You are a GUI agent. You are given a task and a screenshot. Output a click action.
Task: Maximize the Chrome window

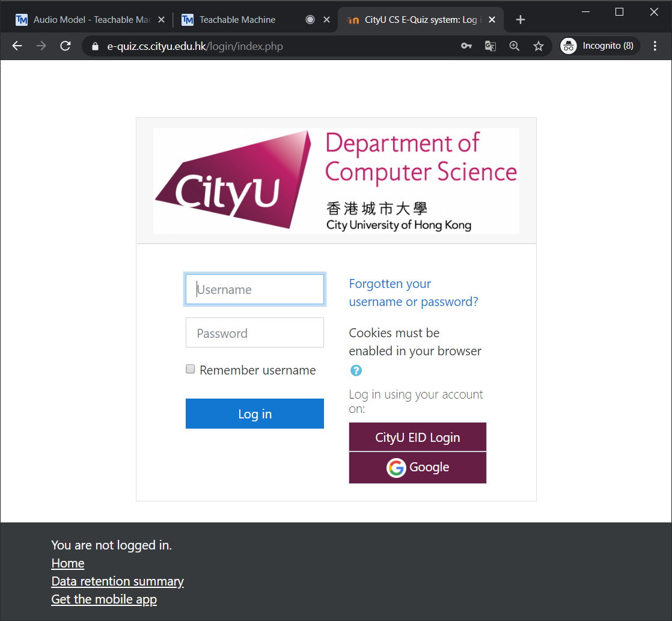[x=619, y=12]
